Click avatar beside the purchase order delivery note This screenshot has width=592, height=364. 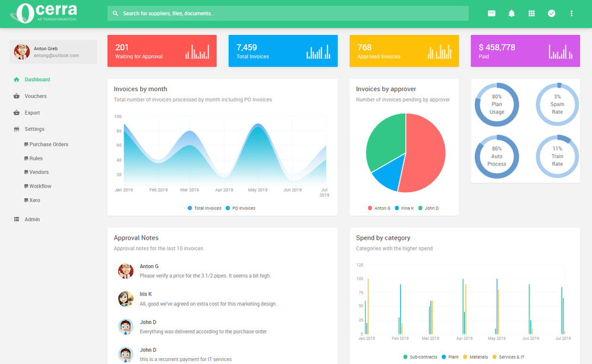coord(126,327)
